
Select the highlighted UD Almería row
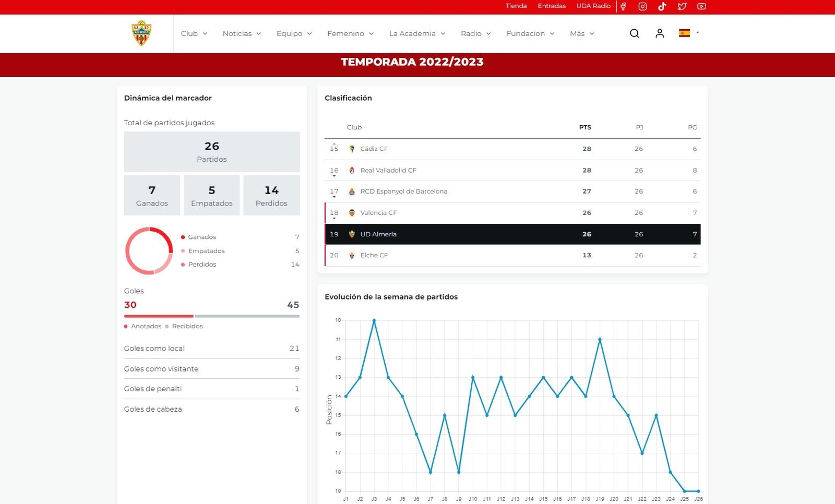click(x=513, y=234)
